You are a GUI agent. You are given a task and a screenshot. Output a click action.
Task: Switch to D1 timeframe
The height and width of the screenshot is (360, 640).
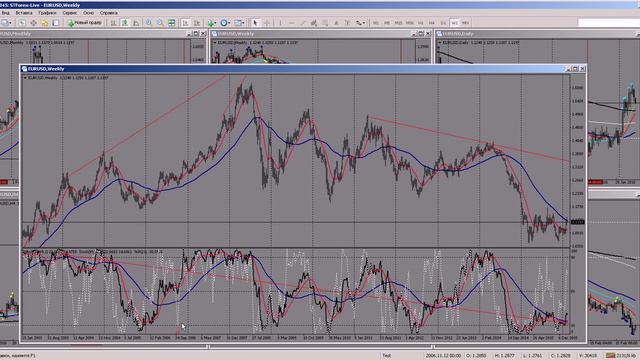[x=443, y=23]
